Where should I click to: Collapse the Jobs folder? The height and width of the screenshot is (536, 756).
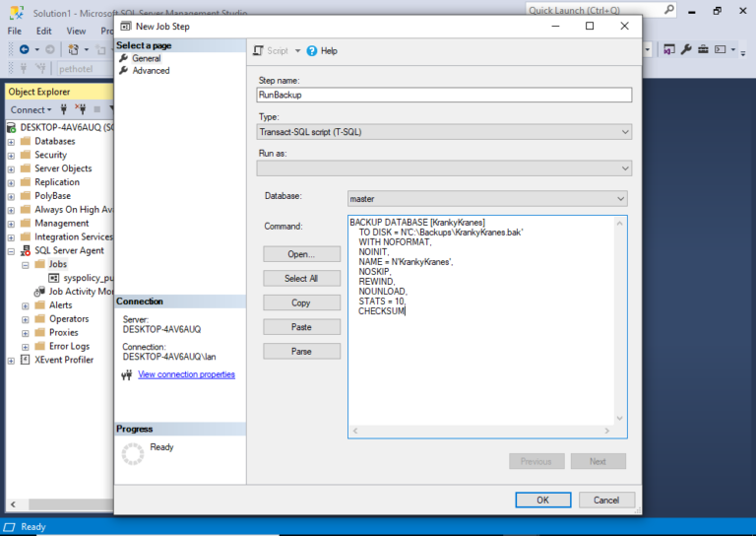pos(26,265)
